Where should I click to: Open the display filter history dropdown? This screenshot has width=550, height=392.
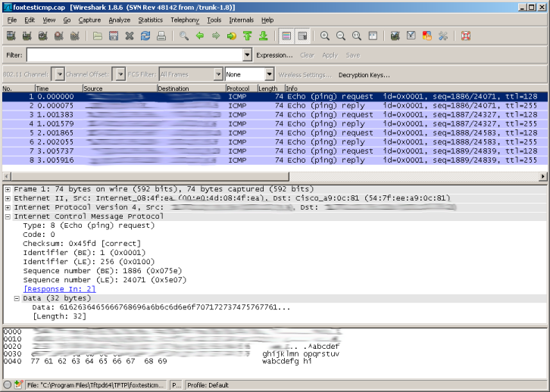[x=247, y=55]
